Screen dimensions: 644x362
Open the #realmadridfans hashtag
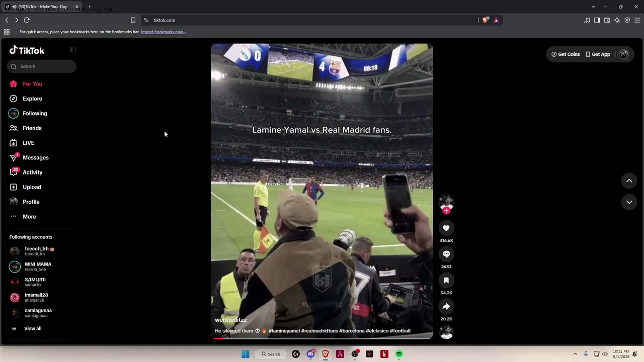pyautogui.click(x=319, y=331)
